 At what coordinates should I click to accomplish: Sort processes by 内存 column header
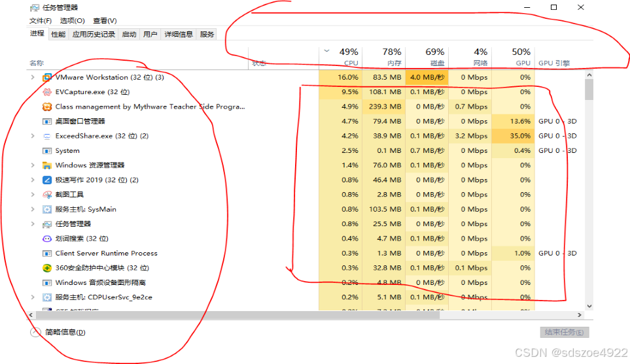[384, 58]
